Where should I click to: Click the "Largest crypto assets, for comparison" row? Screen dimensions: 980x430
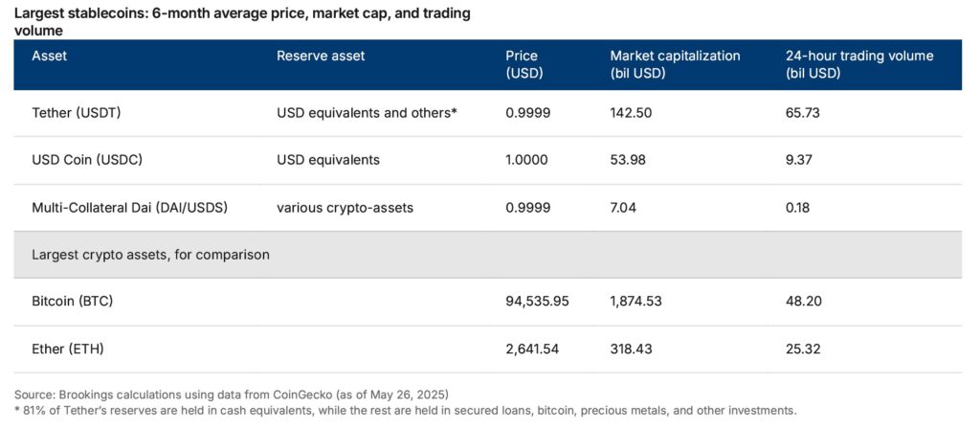click(150, 255)
